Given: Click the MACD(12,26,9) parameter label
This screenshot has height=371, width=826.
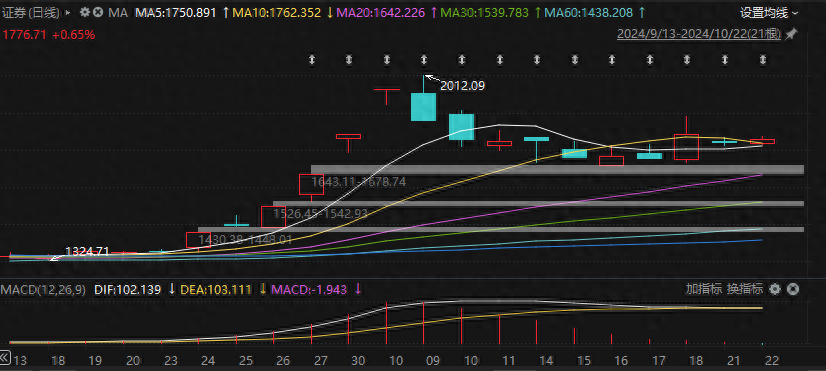Looking at the screenshot, I should [x=43, y=289].
